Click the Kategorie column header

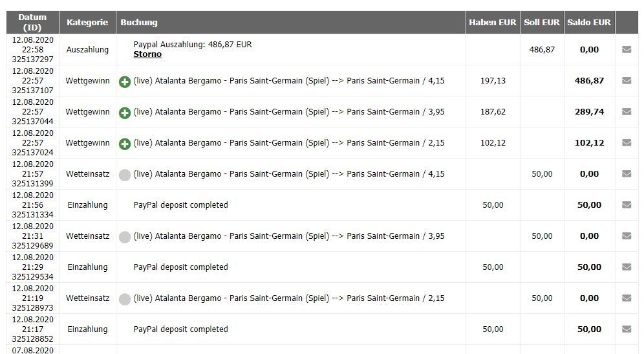pyautogui.click(x=87, y=22)
